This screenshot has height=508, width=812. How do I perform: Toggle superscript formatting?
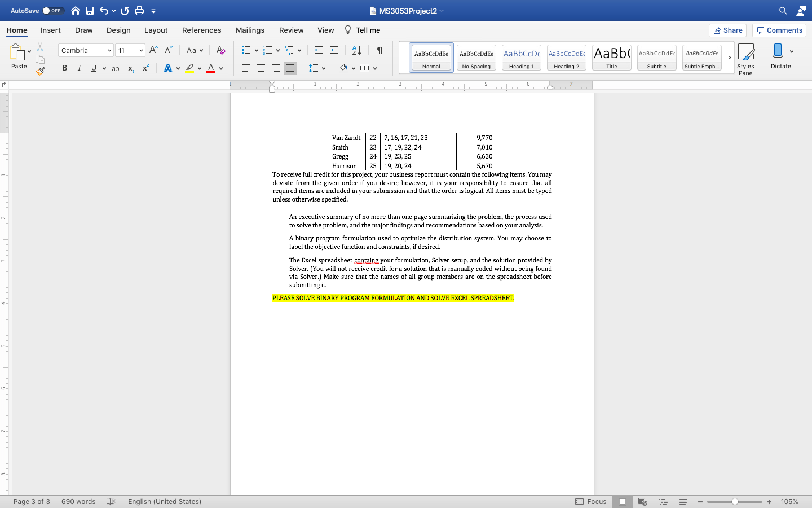[145, 68]
